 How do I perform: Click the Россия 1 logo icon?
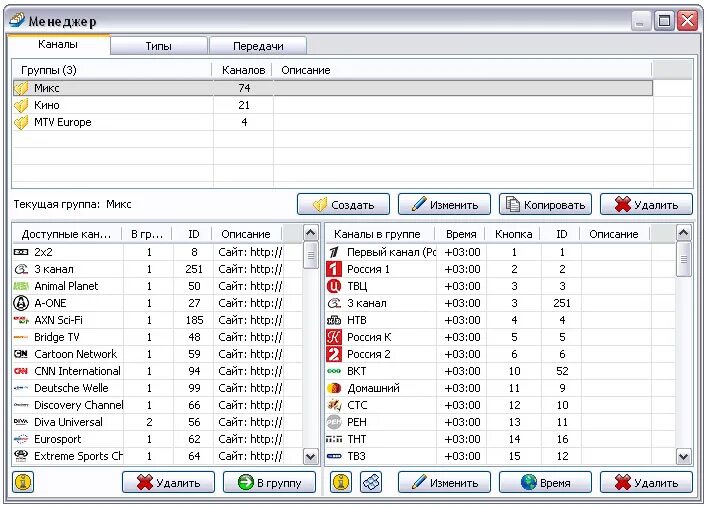tap(334, 269)
